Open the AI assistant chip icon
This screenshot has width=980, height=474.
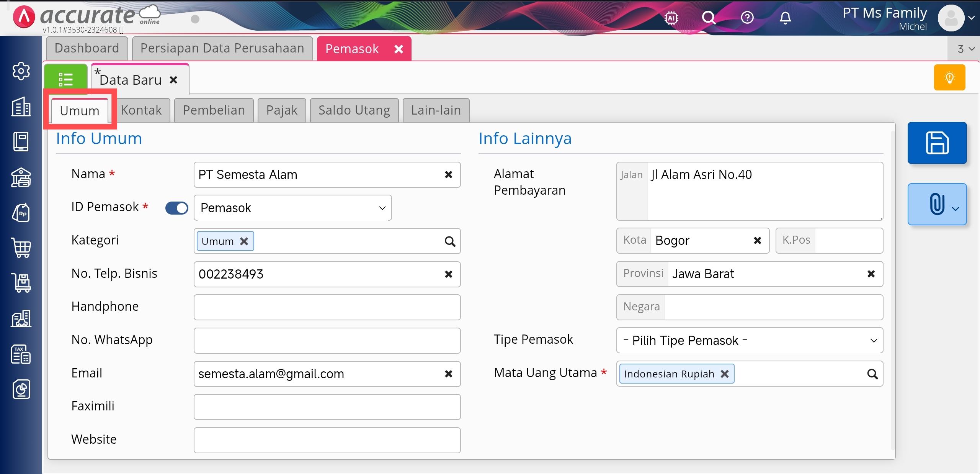[671, 18]
